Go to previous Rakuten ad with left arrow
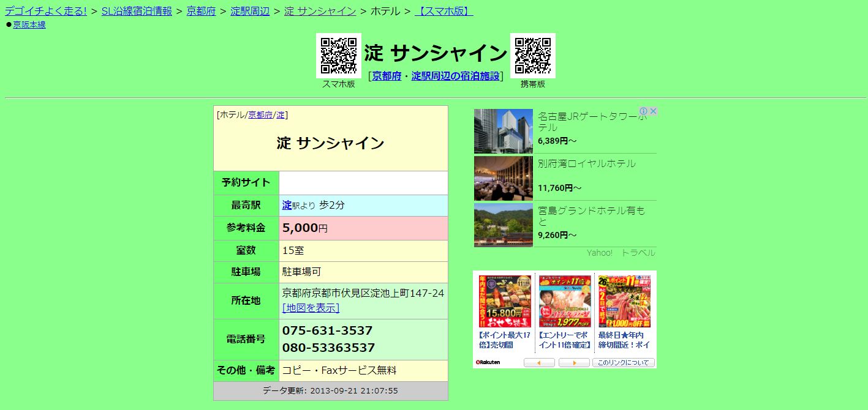 click(x=539, y=363)
